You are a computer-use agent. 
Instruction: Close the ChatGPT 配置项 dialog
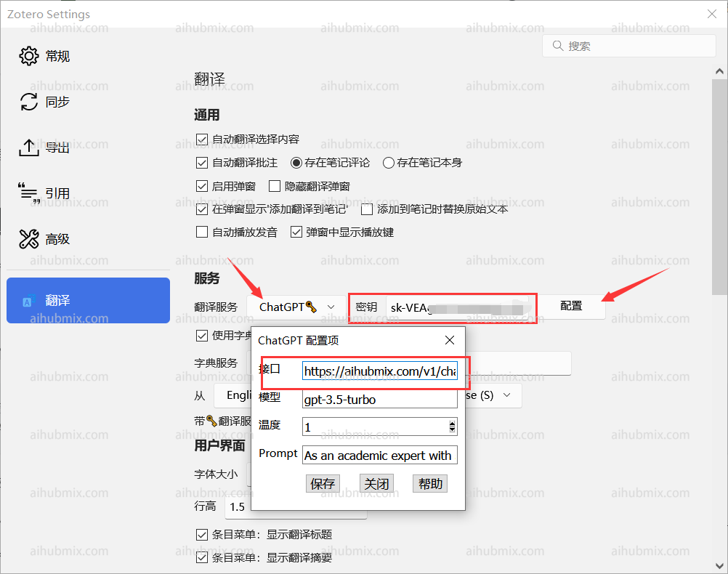[450, 340]
